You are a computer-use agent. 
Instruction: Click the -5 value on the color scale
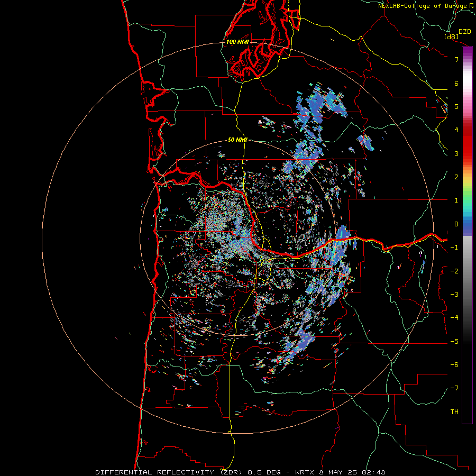(x=454, y=342)
